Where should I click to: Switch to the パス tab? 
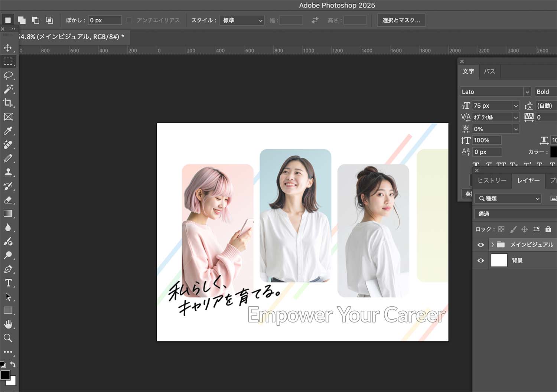pyautogui.click(x=489, y=71)
